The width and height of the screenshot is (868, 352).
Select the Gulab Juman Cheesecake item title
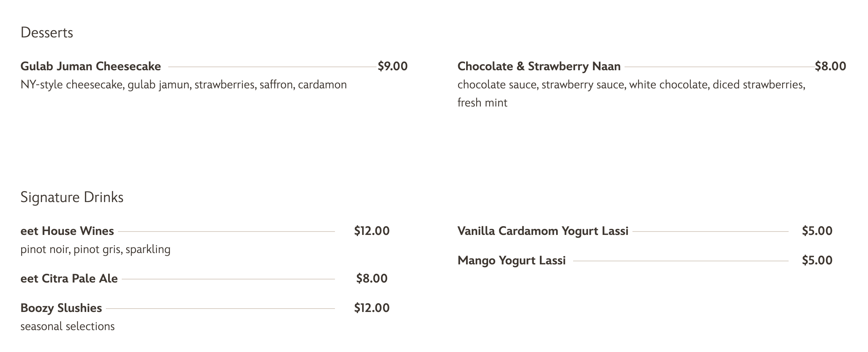tap(91, 66)
